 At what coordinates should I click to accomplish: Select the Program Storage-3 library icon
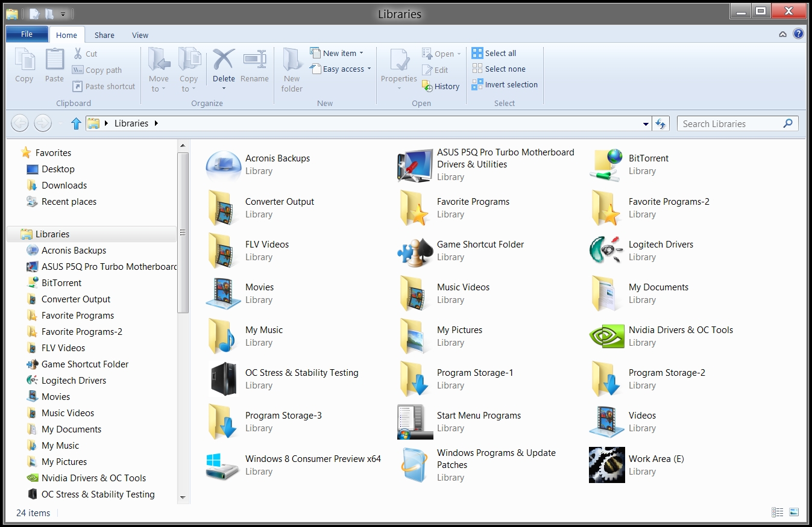(222, 422)
